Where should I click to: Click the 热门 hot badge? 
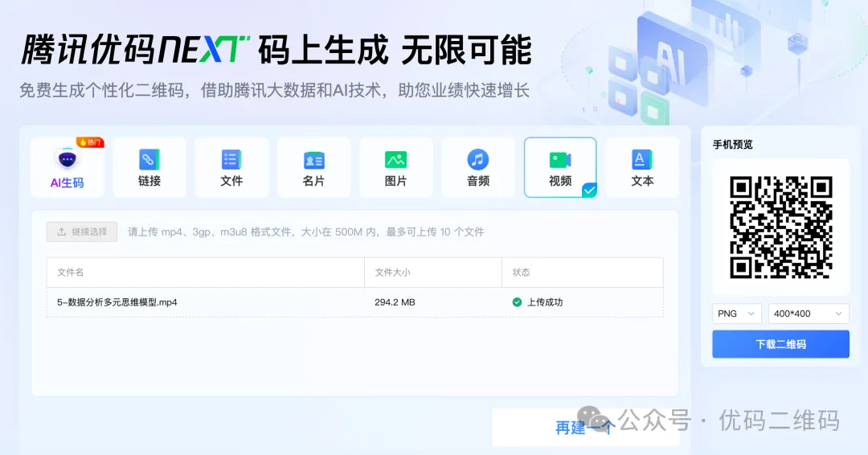(90, 142)
